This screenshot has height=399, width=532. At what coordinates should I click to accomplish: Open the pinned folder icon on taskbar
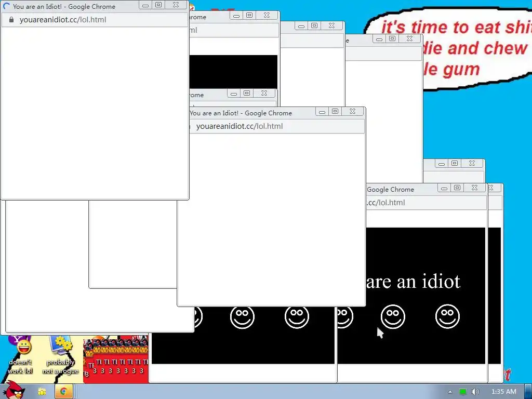[x=42, y=392]
